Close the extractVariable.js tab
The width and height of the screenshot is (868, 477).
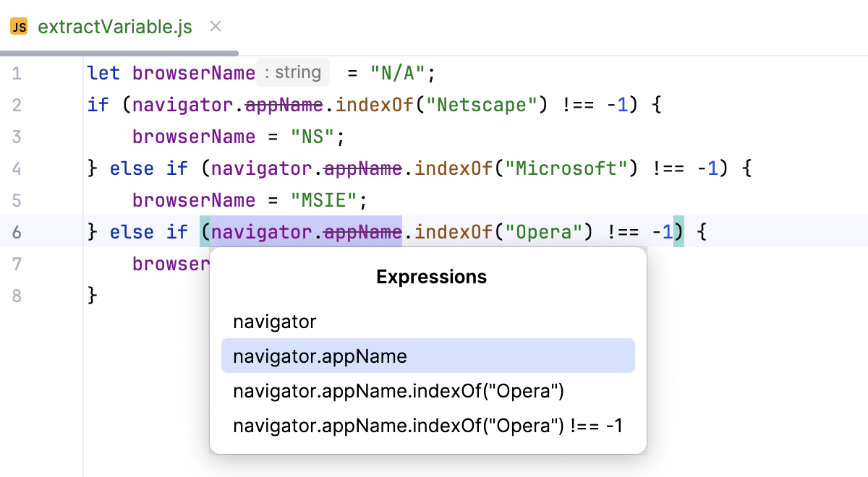coord(214,26)
